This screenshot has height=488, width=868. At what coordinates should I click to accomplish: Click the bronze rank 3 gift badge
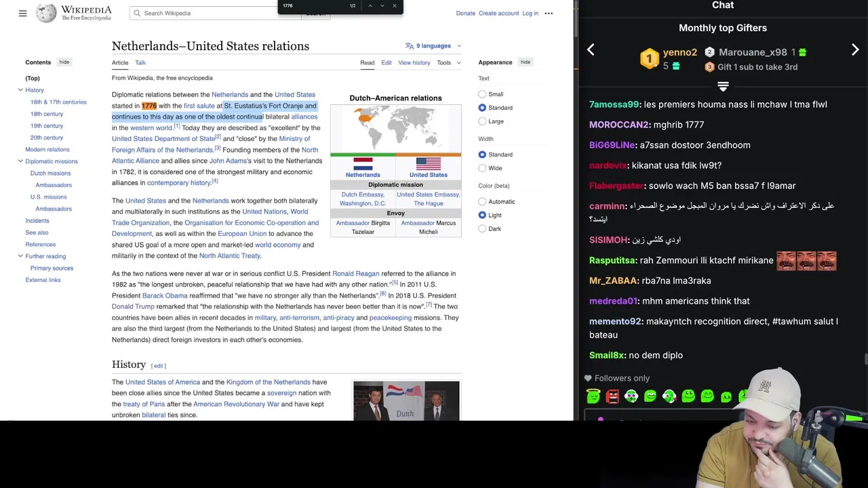click(x=709, y=67)
